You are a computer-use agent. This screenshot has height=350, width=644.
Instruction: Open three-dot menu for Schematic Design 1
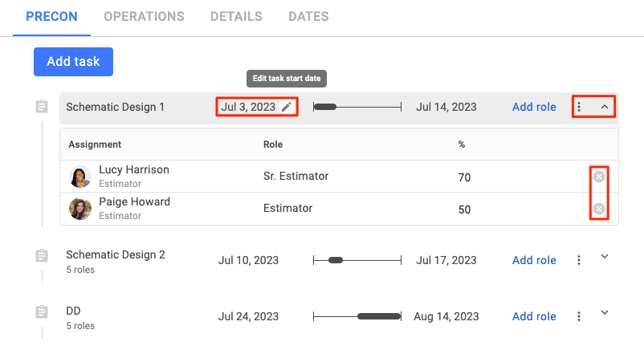point(579,107)
